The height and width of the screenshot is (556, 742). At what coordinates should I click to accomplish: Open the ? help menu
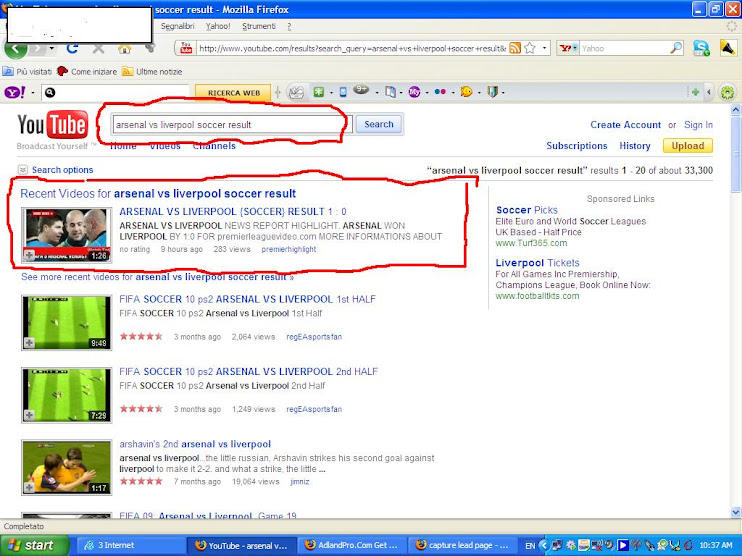pos(289,26)
